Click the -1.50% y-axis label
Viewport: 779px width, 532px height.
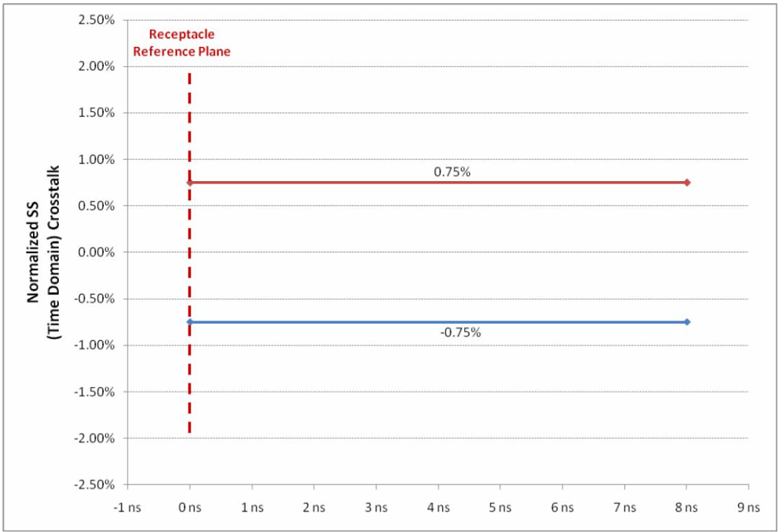[x=95, y=391]
